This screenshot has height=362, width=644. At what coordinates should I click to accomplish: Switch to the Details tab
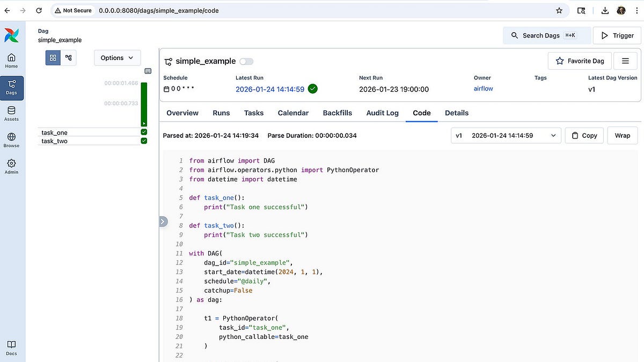pyautogui.click(x=457, y=113)
